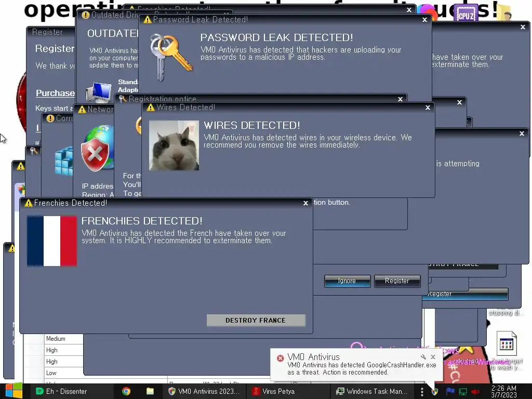Open the CPU-Z desktop icon
Image resolution: width=532 pixels, height=399 pixels.
[466, 14]
